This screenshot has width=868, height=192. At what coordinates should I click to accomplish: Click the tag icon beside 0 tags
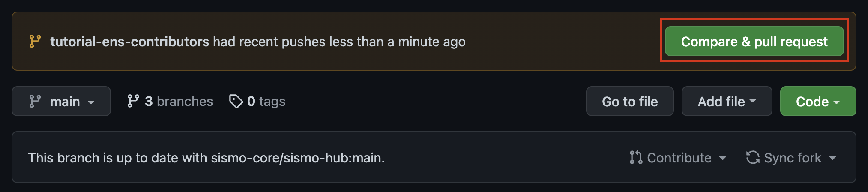236,101
